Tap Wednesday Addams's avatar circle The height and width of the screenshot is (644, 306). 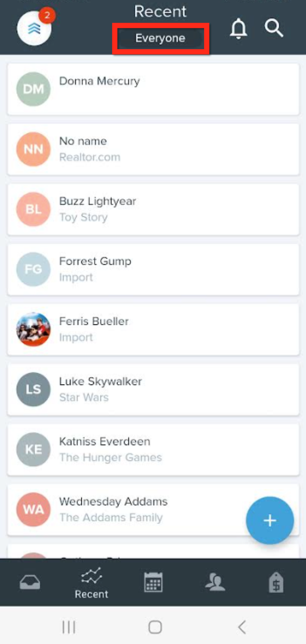[33, 509]
